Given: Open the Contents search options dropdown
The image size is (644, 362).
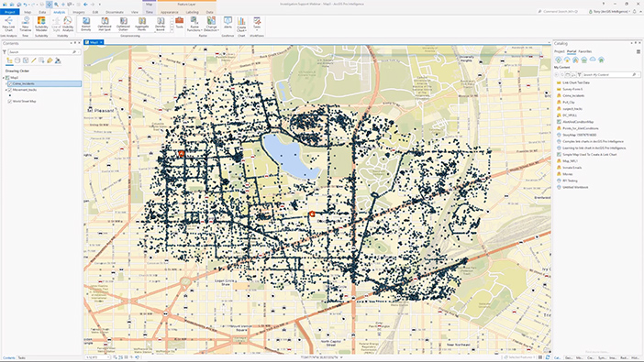Looking at the screenshot, I should [x=79, y=52].
